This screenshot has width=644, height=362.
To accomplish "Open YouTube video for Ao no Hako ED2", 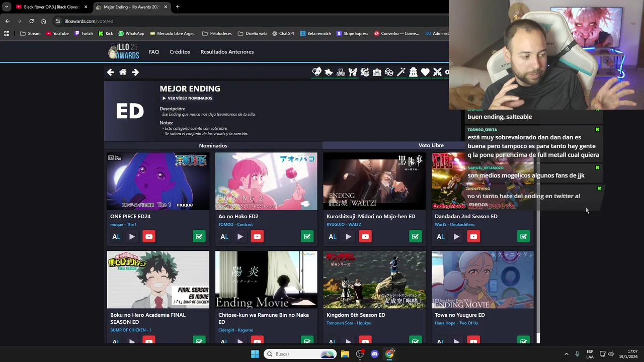I will pos(257,236).
